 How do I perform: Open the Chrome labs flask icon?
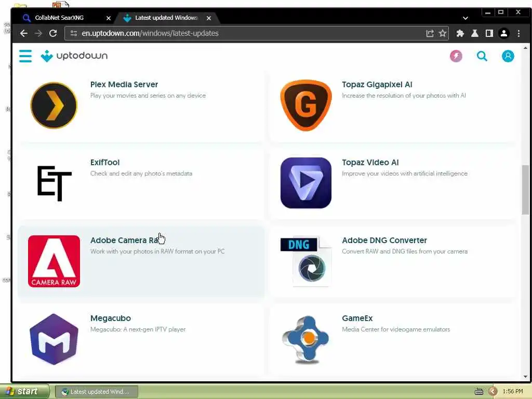click(475, 33)
